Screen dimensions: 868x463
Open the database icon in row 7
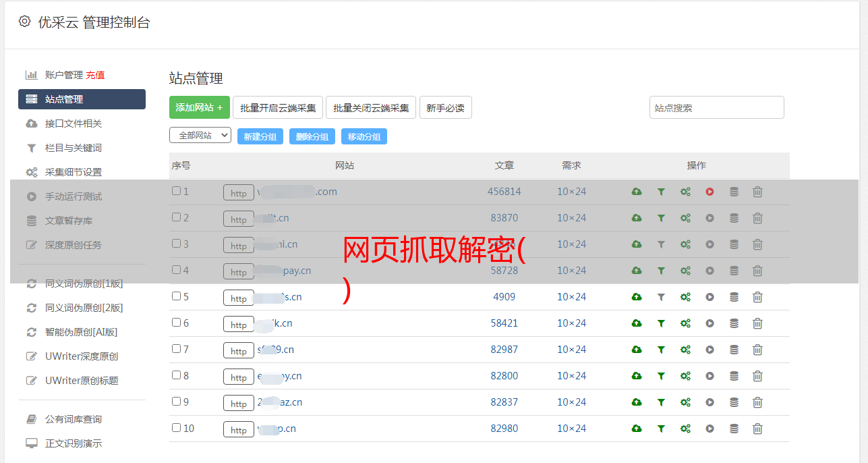[734, 350]
